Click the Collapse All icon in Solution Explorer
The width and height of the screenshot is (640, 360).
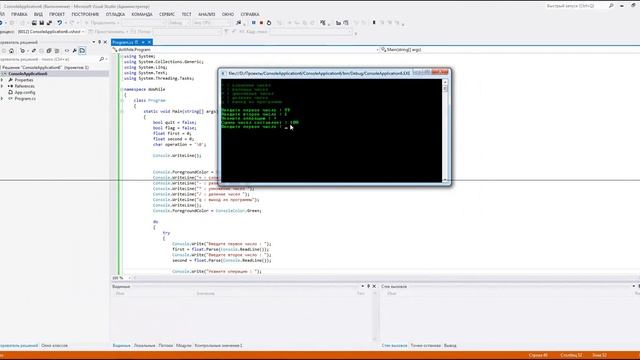click(x=49, y=51)
